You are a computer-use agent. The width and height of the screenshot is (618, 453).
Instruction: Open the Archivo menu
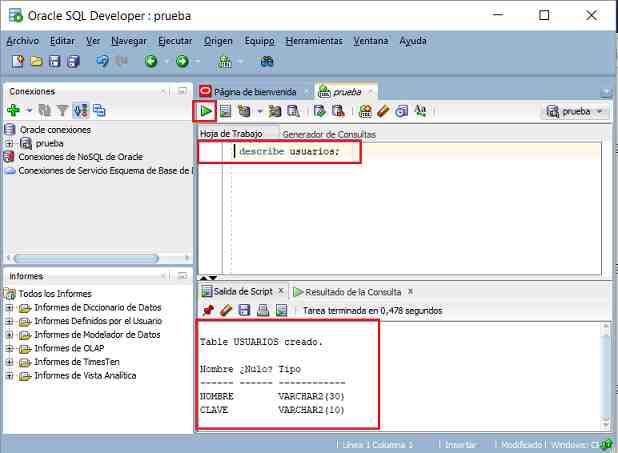[x=22, y=41]
